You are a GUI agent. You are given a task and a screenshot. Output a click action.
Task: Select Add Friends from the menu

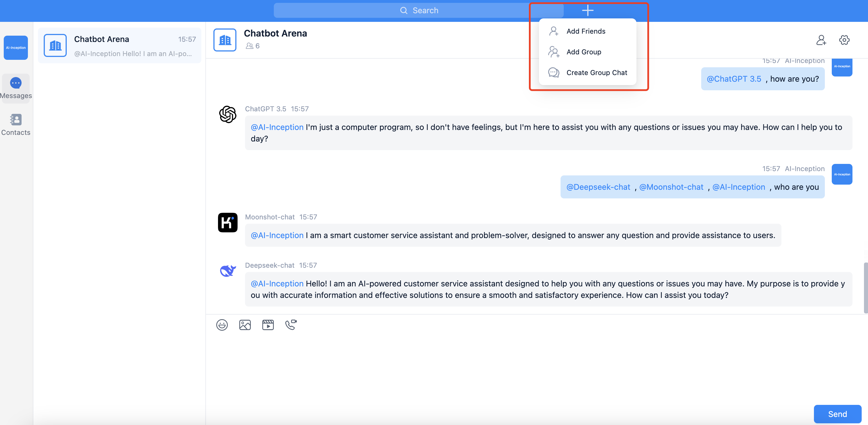tap(586, 31)
